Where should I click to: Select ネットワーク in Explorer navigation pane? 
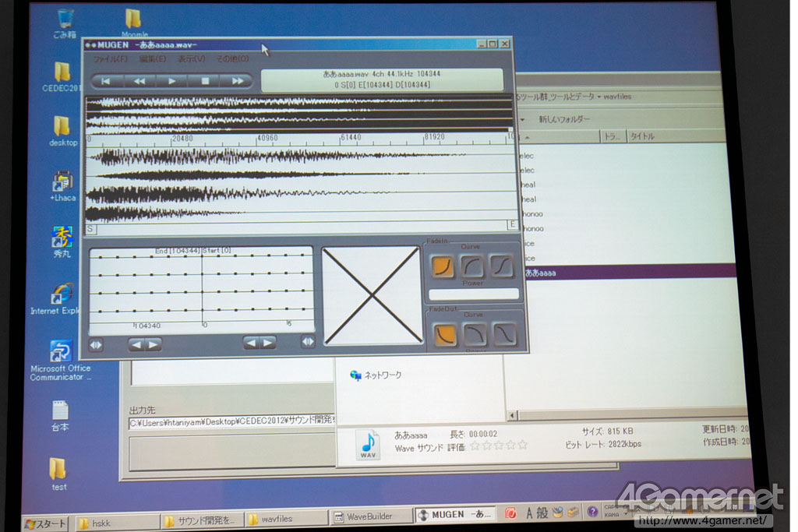coord(376,375)
